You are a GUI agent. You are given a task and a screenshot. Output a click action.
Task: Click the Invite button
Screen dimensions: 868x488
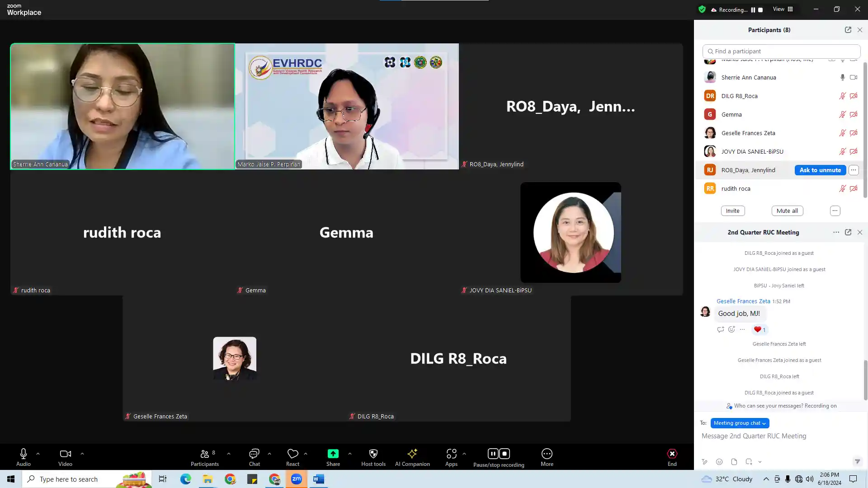pyautogui.click(x=732, y=211)
